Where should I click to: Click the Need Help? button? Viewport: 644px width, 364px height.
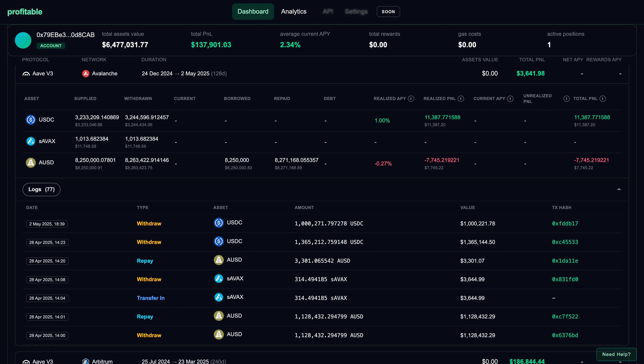[x=616, y=354]
